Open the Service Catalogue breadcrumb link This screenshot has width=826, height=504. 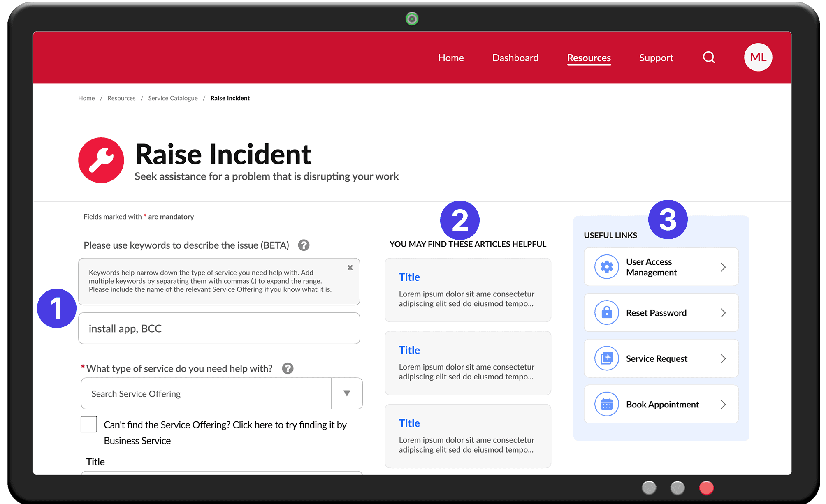[x=173, y=98]
